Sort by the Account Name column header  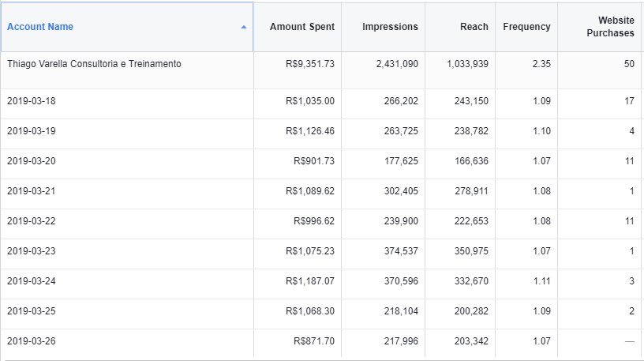40,27
